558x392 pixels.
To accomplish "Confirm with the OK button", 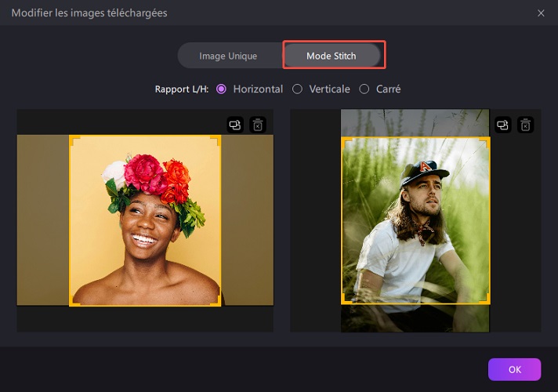I will pyautogui.click(x=515, y=369).
